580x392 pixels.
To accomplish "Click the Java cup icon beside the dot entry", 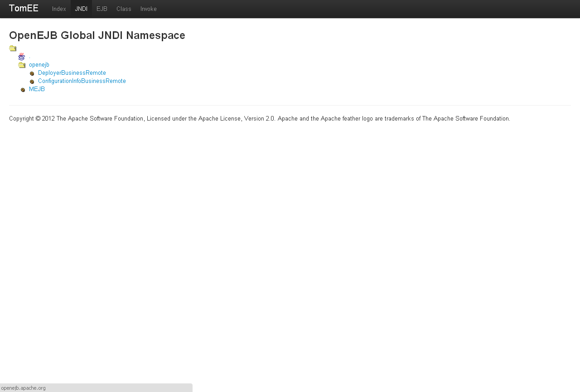I will 22,57.
